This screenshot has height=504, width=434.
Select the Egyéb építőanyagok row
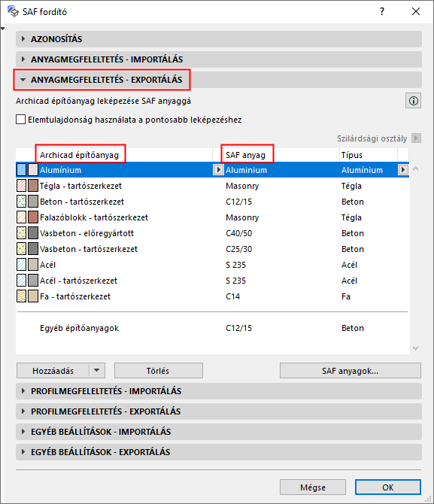(x=213, y=328)
